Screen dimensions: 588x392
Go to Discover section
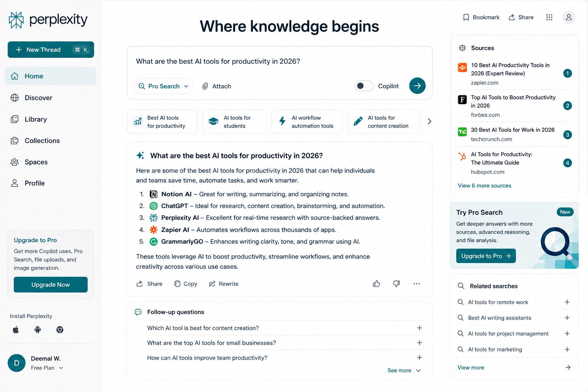tap(51, 98)
